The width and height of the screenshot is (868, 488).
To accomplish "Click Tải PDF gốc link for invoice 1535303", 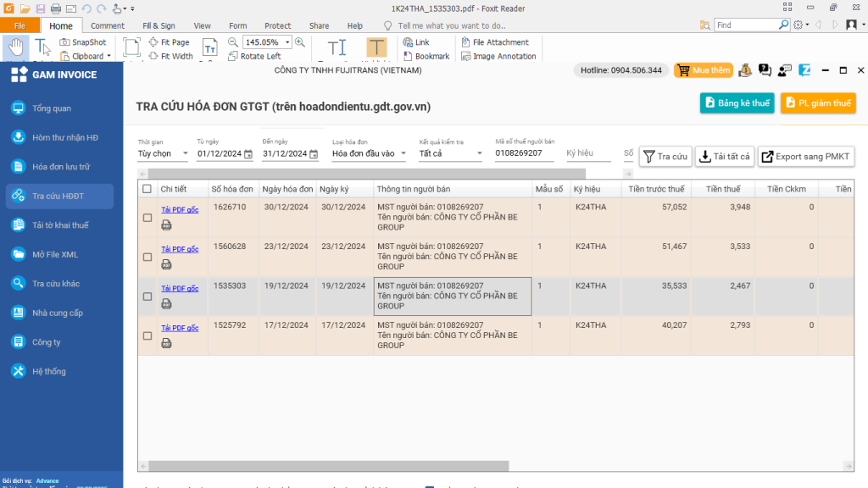I will point(180,288).
